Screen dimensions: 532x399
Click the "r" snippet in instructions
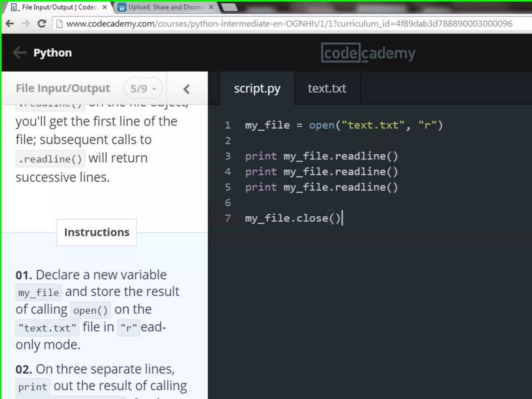coord(129,328)
